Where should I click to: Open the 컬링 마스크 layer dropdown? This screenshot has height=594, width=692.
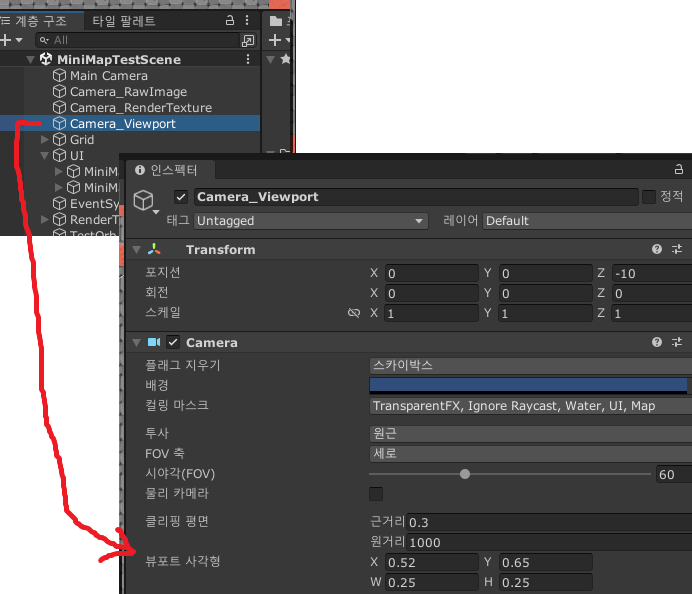[531, 406]
